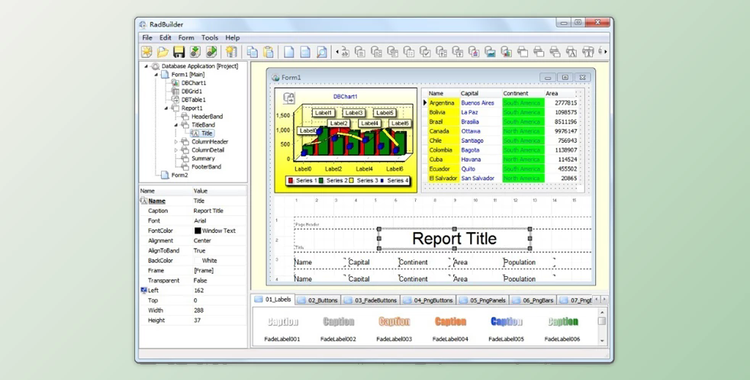Click the Frame property value '[Frame]'
Screen dimensions: 750x380
tap(204, 270)
